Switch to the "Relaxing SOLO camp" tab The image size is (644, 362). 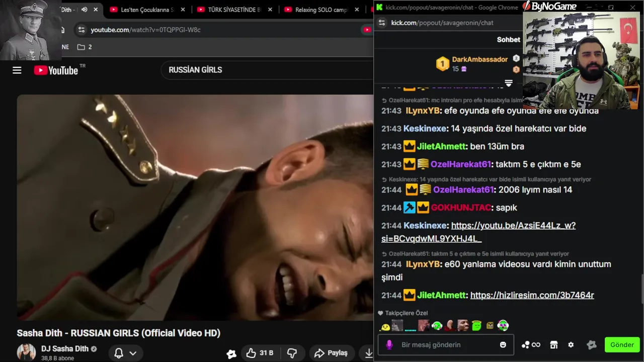(x=321, y=10)
